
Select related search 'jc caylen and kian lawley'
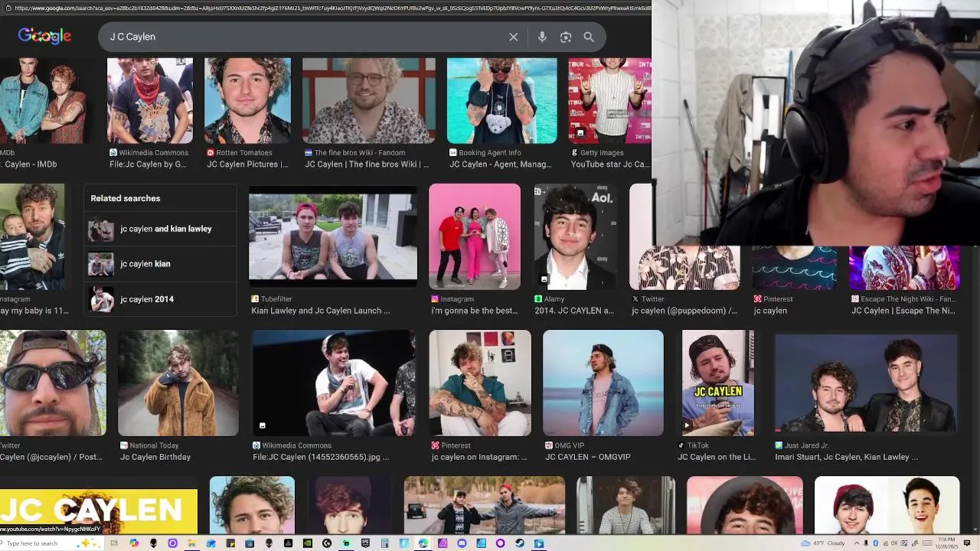point(160,229)
